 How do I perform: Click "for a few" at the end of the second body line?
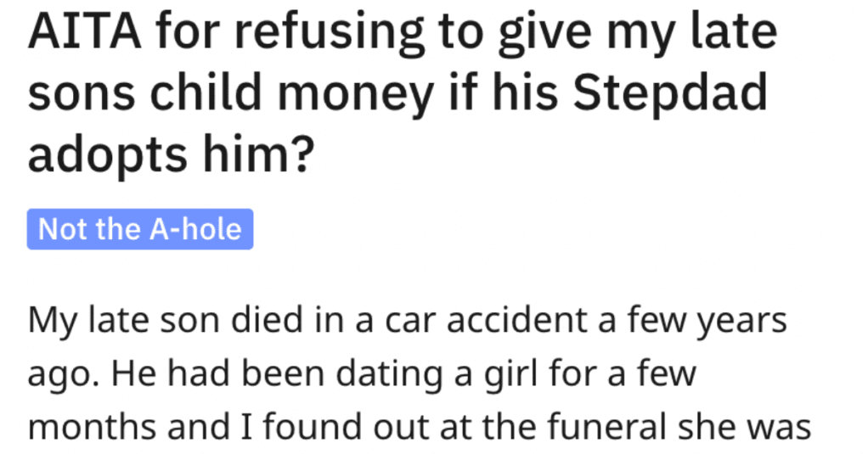[x=623, y=374]
